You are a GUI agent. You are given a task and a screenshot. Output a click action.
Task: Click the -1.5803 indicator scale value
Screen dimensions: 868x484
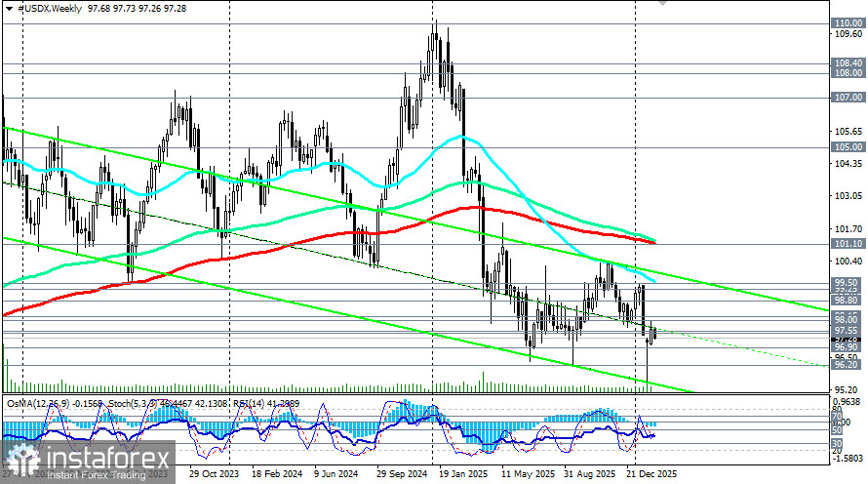847,459
